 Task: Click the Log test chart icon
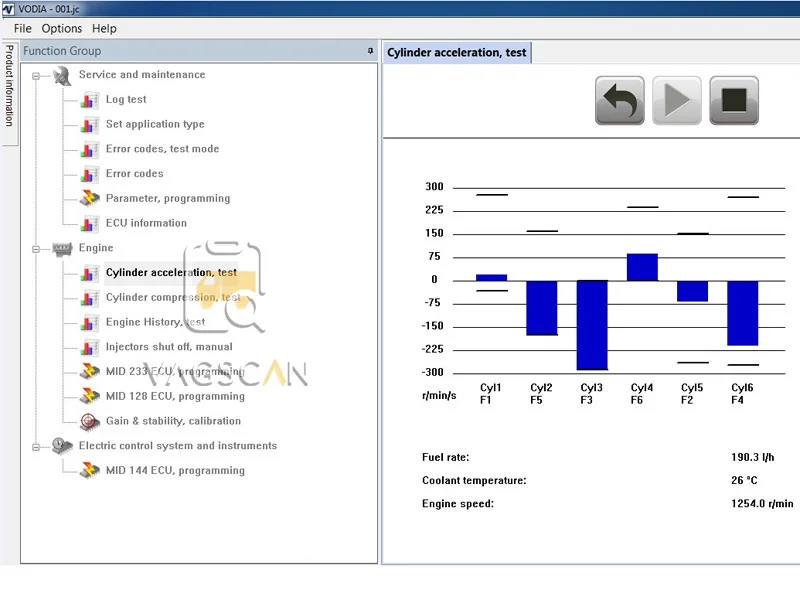89,100
